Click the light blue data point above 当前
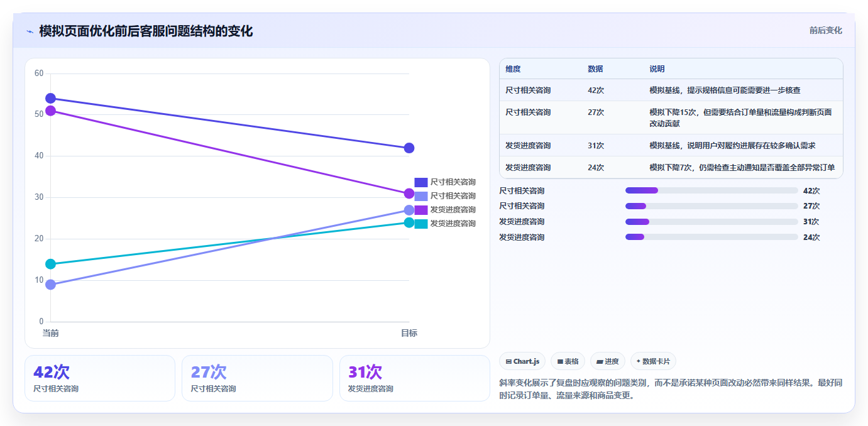Image resolution: width=868 pixels, height=426 pixels. click(51, 285)
